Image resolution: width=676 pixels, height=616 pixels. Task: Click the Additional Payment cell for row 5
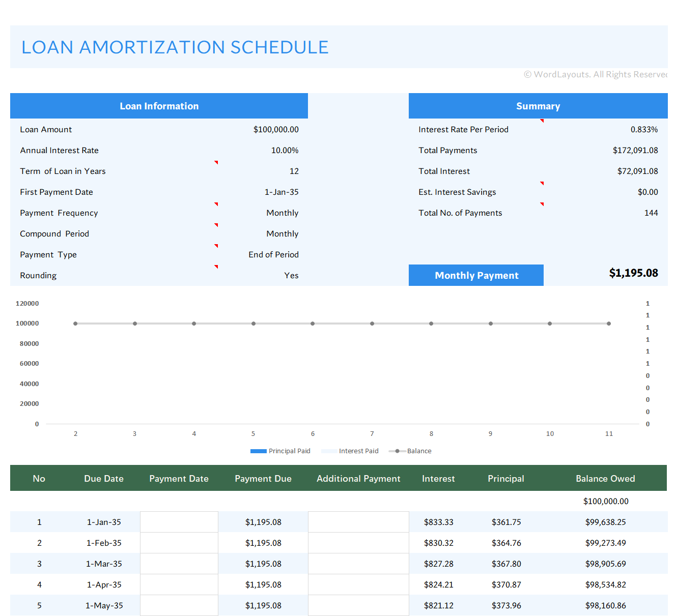click(x=358, y=605)
